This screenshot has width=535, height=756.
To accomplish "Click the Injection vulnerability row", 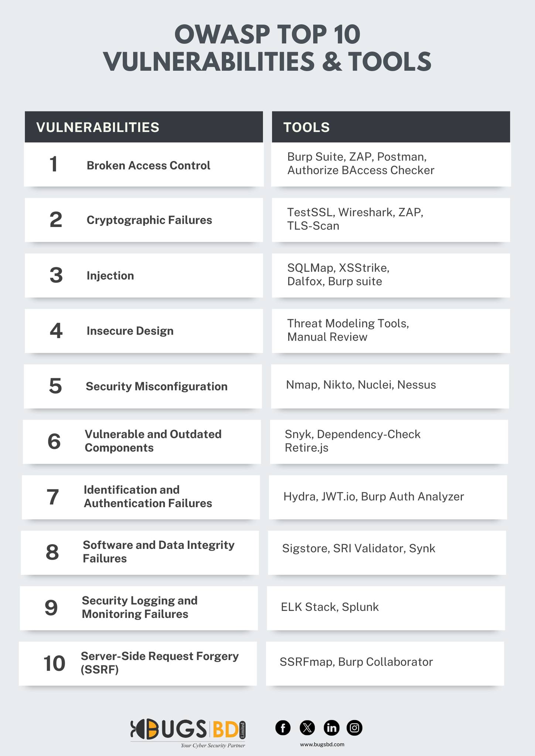I will [x=144, y=275].
